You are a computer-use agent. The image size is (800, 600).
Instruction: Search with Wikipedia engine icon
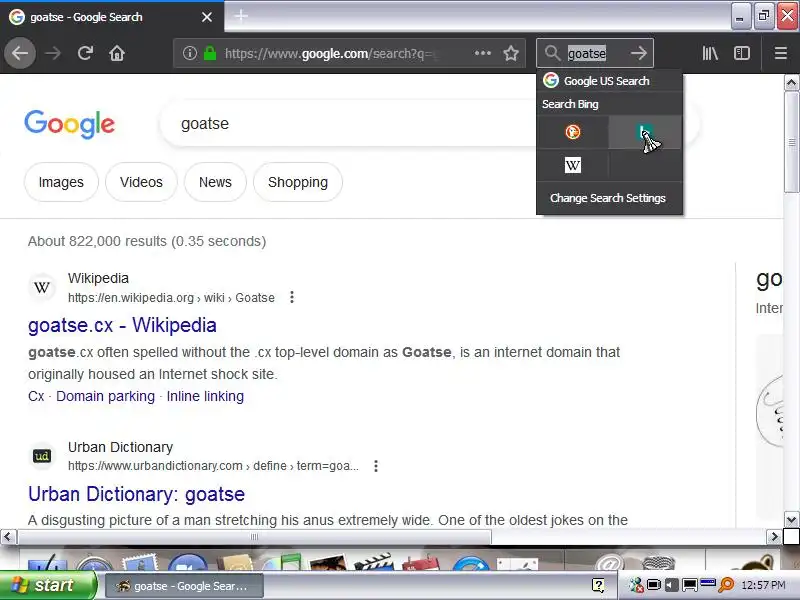click(572, 165)
